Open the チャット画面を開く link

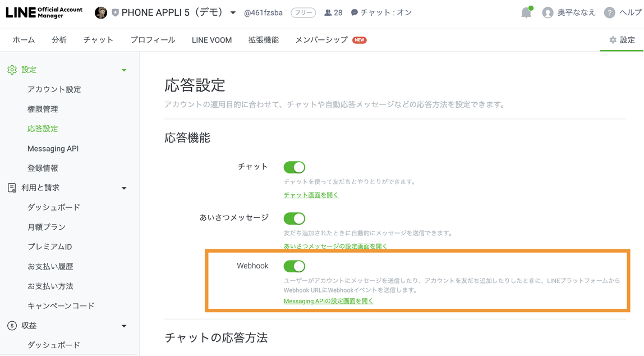point(311,195)
